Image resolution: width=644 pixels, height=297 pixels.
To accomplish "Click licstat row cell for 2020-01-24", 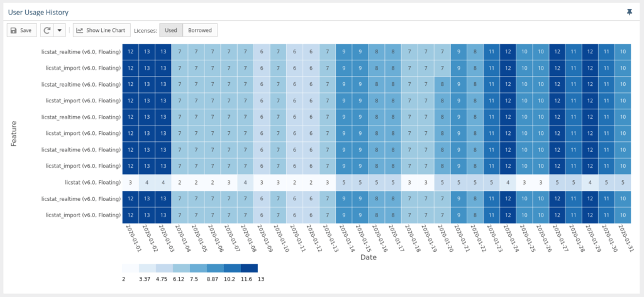I will (508, 183).
